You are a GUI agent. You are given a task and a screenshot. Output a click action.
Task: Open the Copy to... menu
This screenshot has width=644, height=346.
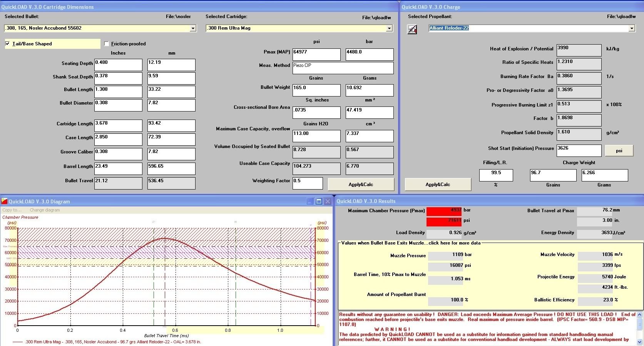(x=12, y=210)
